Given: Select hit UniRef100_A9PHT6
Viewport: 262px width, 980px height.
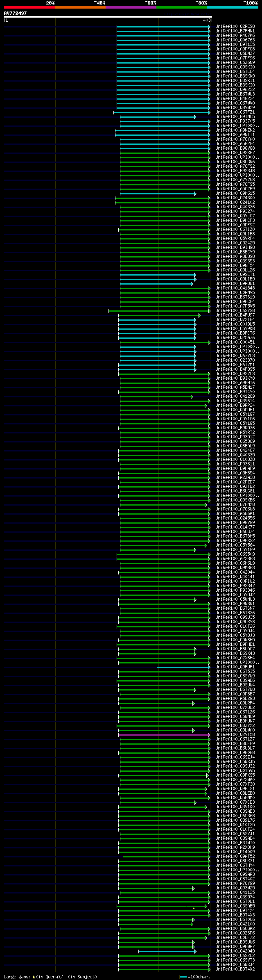Looking at the screenshot, I should (235, 383).
